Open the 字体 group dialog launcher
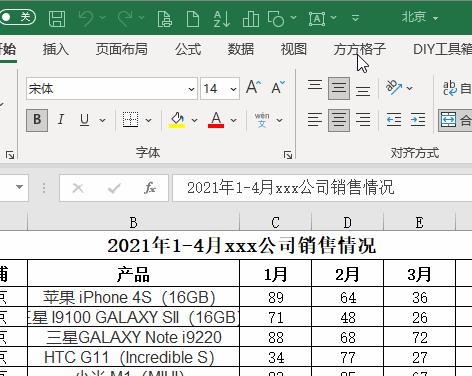The image size is (472, 376). click(x=288, y=155)
